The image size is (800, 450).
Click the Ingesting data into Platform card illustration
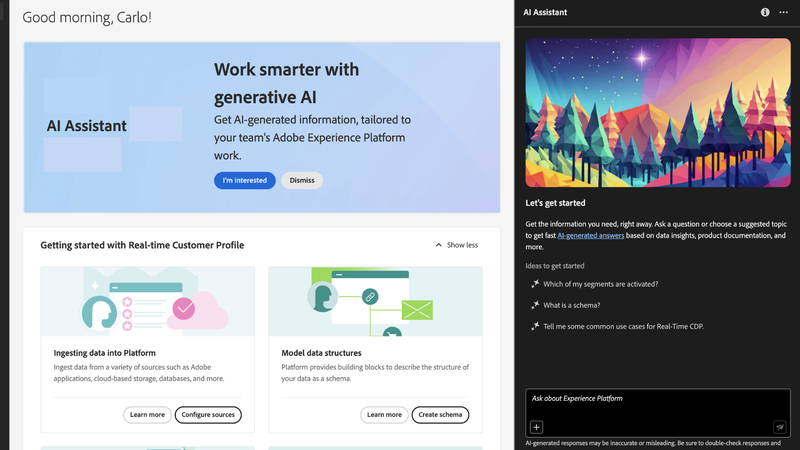pos(147,301)
